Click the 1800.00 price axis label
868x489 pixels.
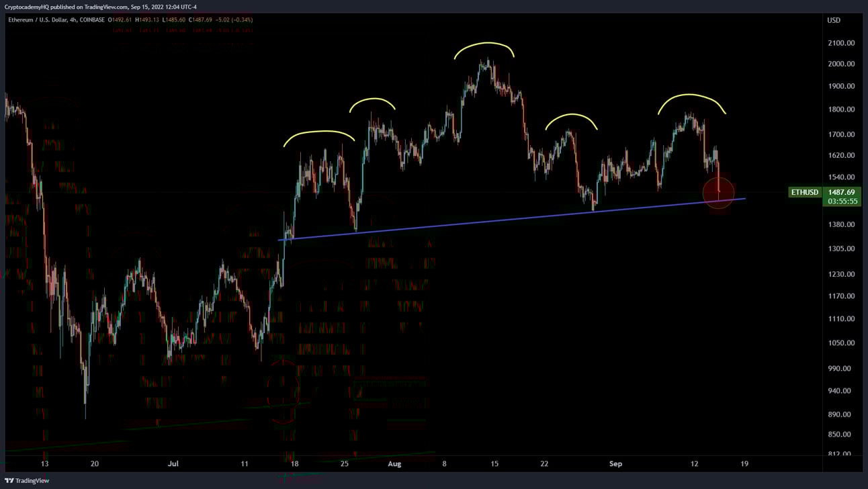[x=841, y=109]
